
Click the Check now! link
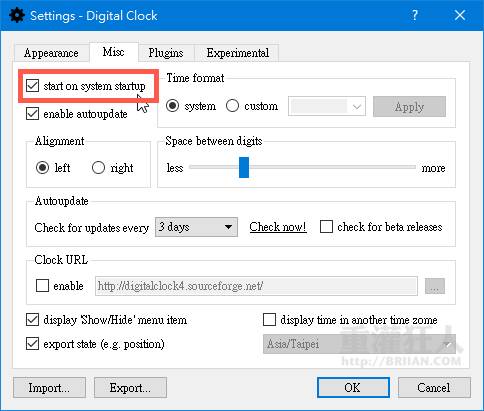[278, 227]
